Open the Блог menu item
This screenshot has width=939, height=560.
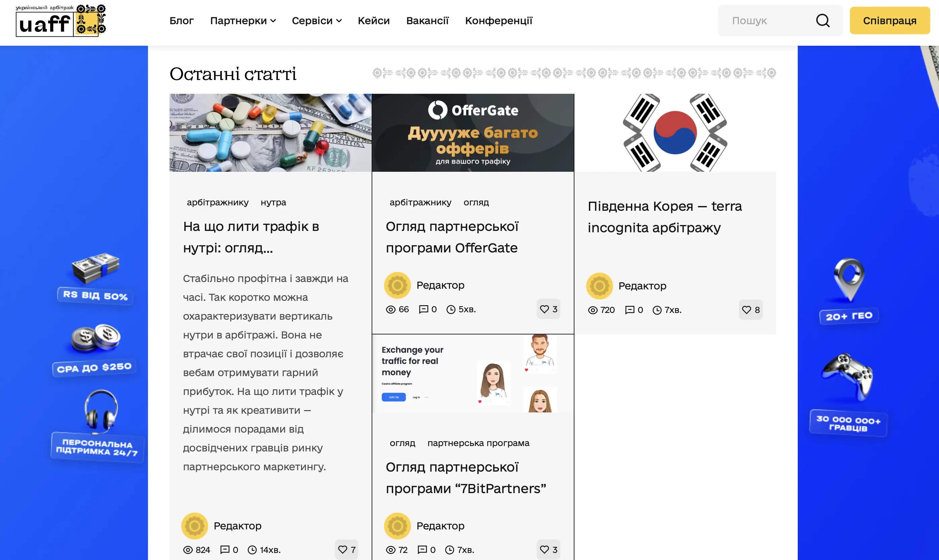click(x=182, y=21)
